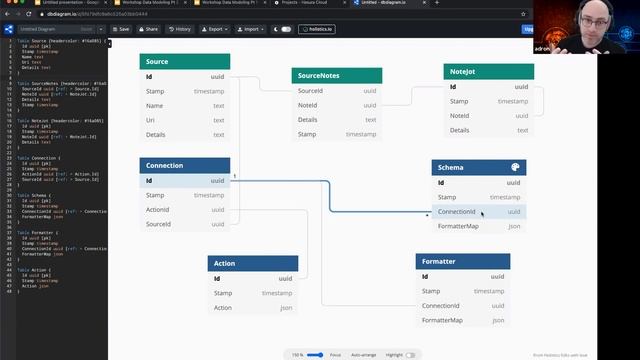
Task: Open the diagram History
Action: pyautogui.click(x=180, y=29)
